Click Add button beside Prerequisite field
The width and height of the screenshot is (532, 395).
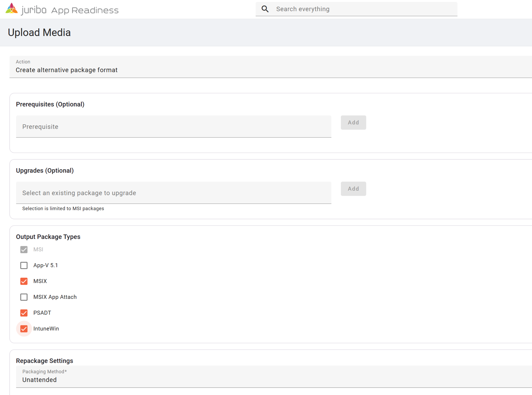click(x=353, y=122)
